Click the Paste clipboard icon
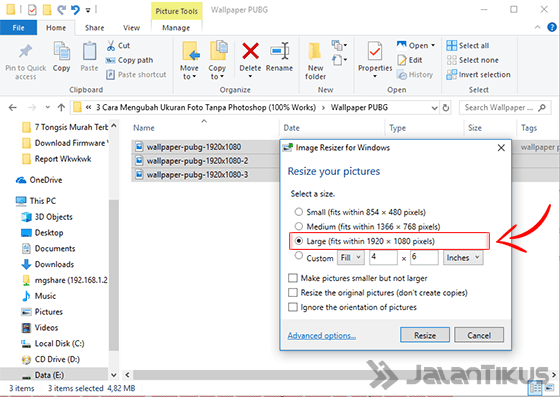The height and width of the screenshot is (397, 560). 89,51
